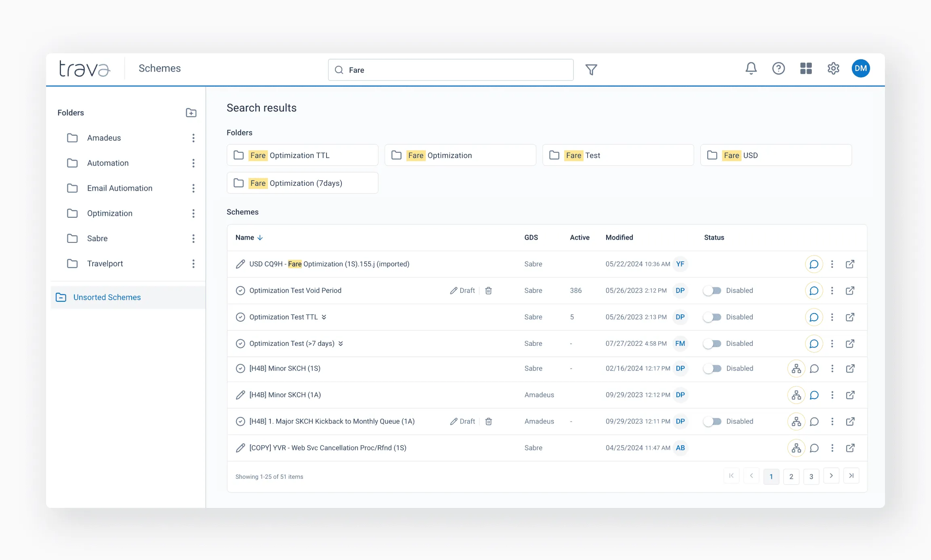
Task: Delete draft of Optimization Test Void Period
Action: pos(489,291)
